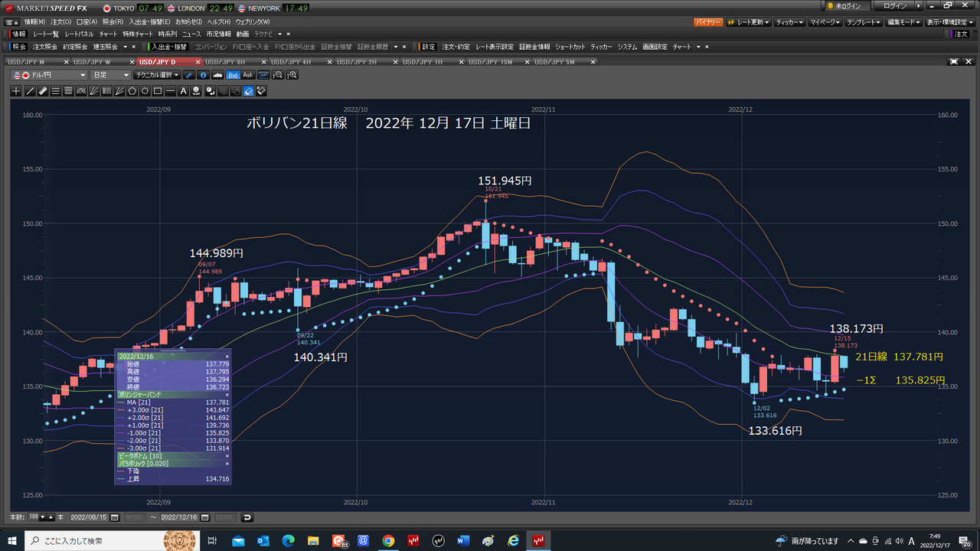Open the ドル/円 currency pair dropdown

tap(50, 75)
